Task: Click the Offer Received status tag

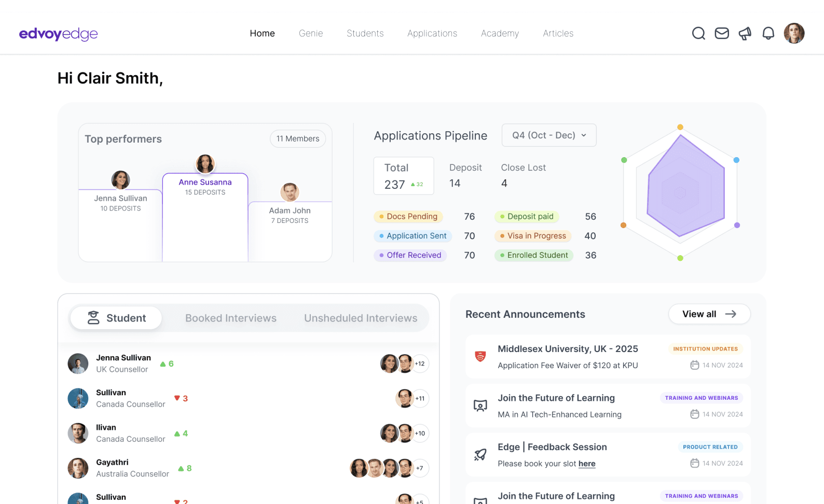Action: click(x=410, y=255)
